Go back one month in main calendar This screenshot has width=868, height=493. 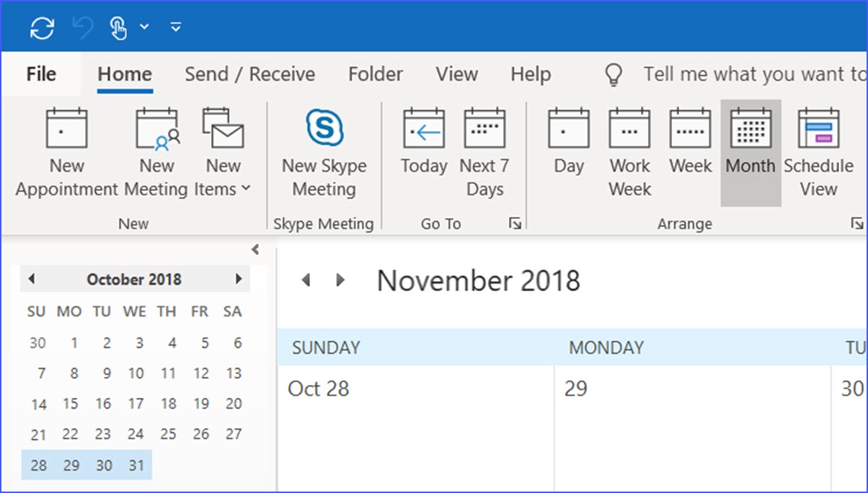306,280
